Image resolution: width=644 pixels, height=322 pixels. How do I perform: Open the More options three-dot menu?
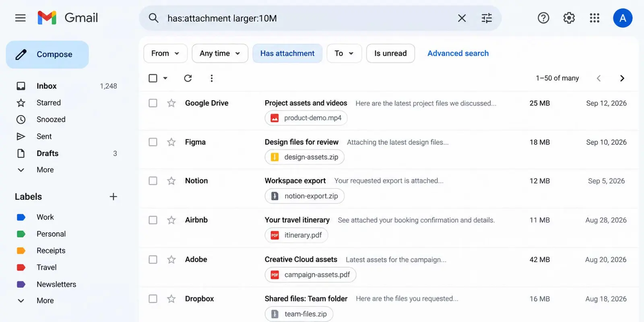[x=211, y=78]
